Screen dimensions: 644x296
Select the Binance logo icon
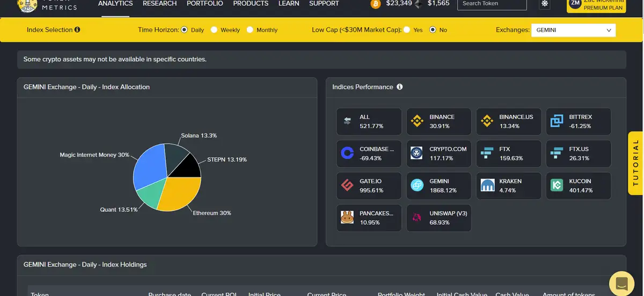coord(417,121)
